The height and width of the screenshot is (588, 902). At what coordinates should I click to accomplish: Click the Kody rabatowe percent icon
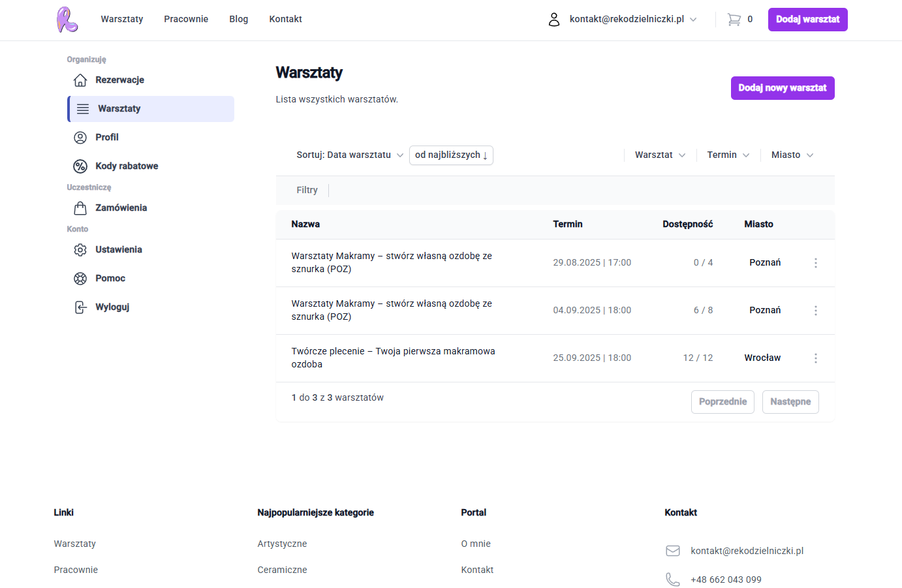(x=80, y=166)
